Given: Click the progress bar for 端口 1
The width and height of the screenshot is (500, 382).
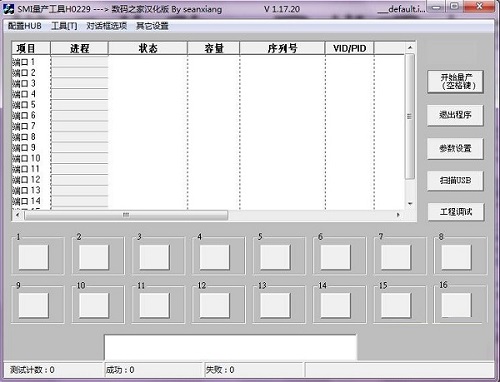Looking at the screenshot, I should pyautogui.click(x=80, y=62).
